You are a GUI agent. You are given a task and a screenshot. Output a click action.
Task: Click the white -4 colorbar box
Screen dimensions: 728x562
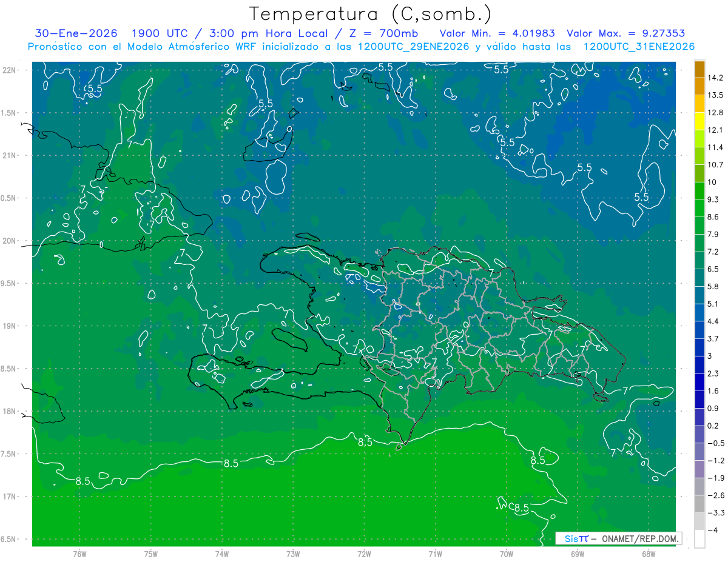click(x=699, y=539)
